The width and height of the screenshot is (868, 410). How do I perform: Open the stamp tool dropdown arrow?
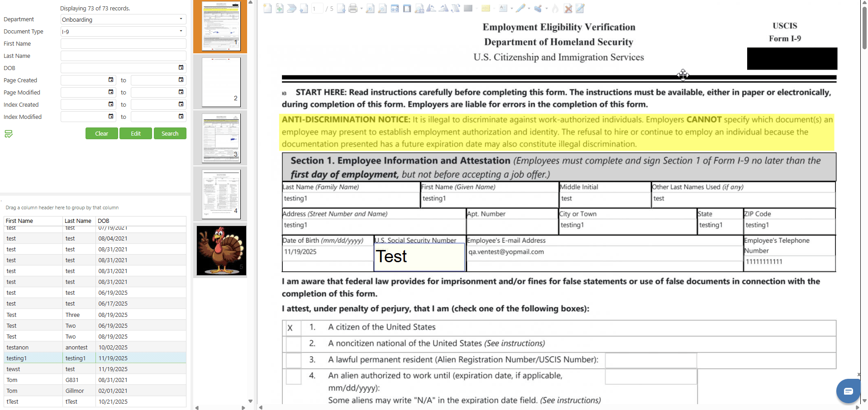(547, 8)
